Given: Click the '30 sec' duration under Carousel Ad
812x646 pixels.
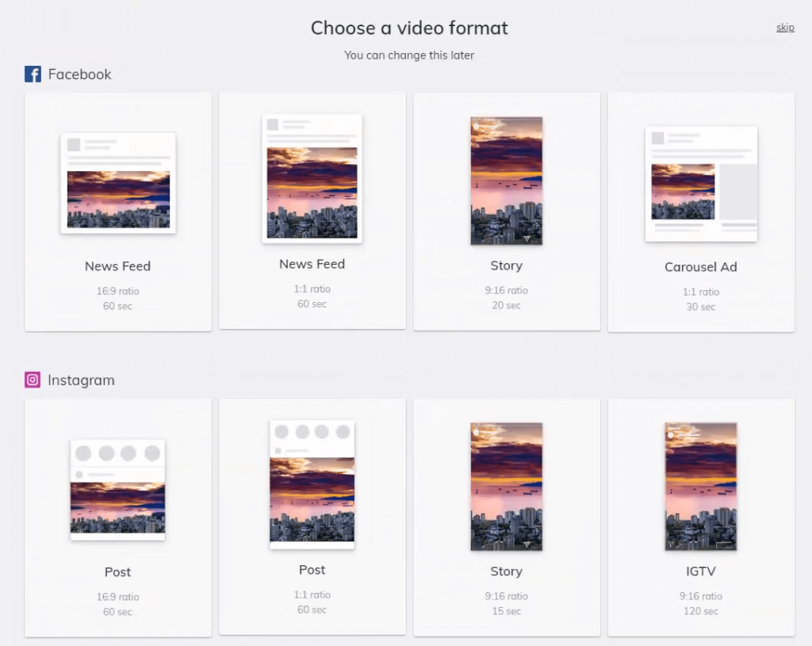Looking at the screenshot, I should [x=701, y=307].
